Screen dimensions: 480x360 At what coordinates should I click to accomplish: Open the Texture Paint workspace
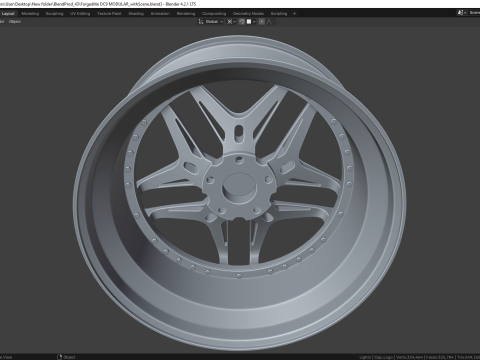pyautogui.click(x=109, y=14)
